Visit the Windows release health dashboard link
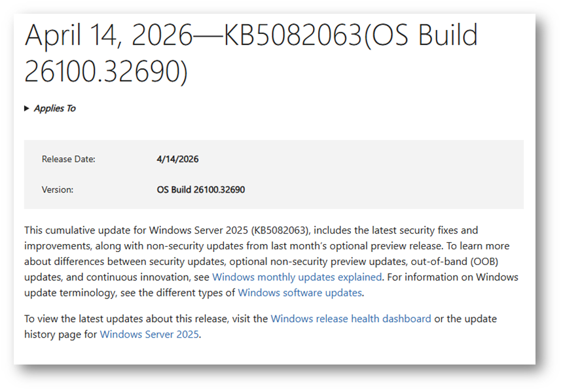The height and width of the screenshot is (392, 563). 351,319
